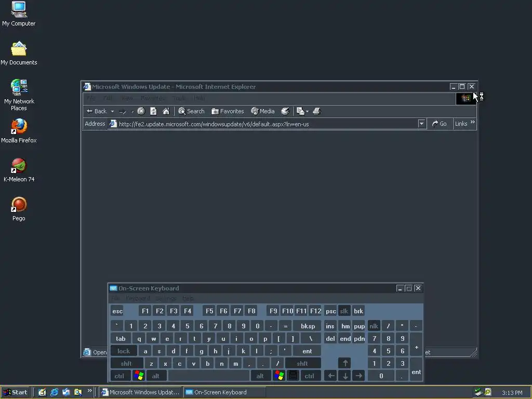Click the right arrow key on keyboard

(358, 376)
